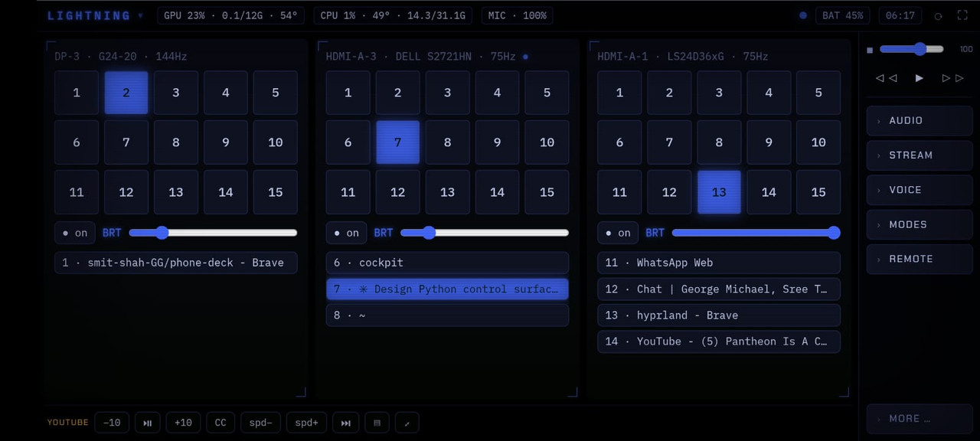Open the LIGHTNING title dropdown arrow

140,15
